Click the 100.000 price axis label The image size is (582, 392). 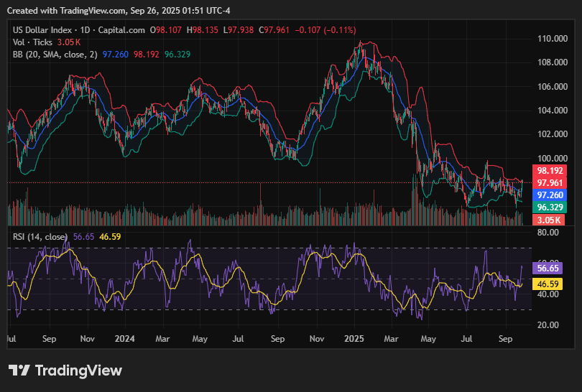click(553, 159)
